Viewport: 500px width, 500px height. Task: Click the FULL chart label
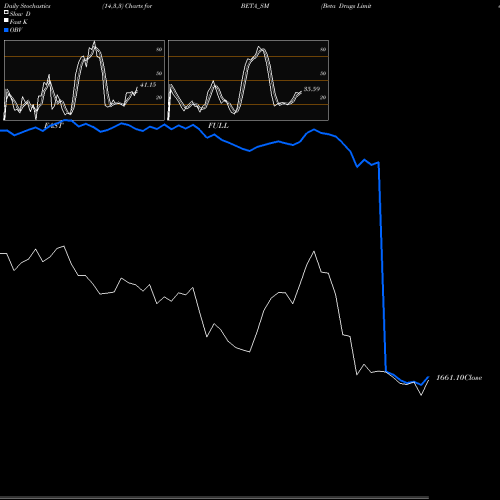[x=218, y=126]
